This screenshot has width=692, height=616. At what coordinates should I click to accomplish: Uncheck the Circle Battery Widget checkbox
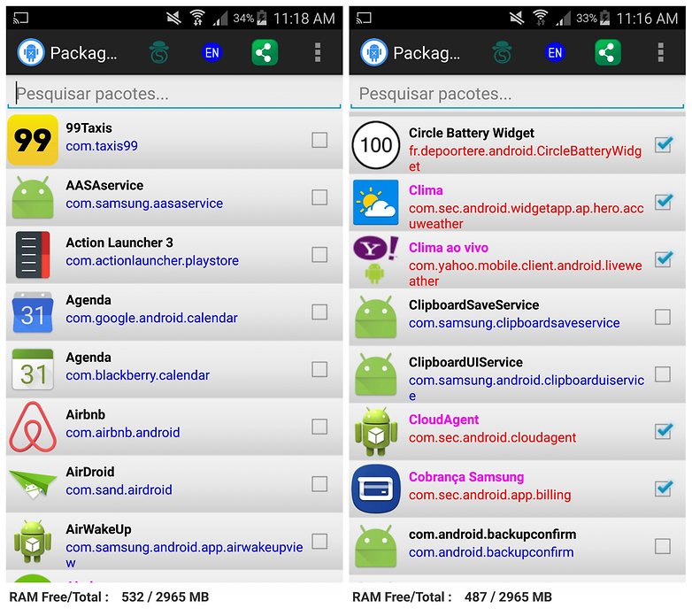click(664, 144)
